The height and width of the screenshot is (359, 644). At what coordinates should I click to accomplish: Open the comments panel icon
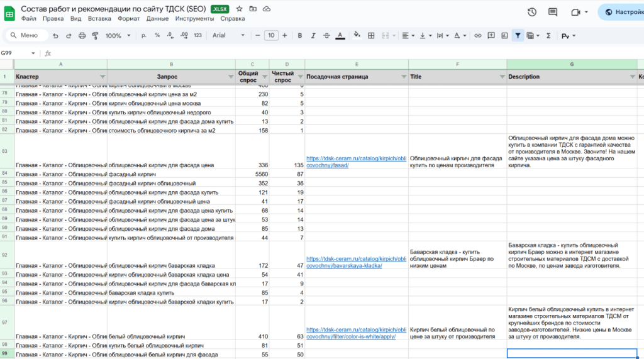tap(553, 13)
